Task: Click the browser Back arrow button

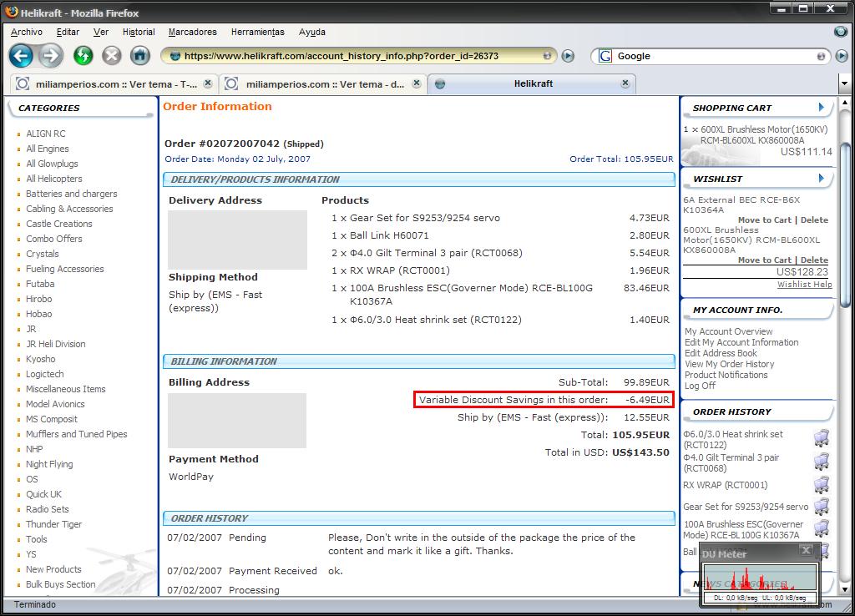Action: click(22, 56)
